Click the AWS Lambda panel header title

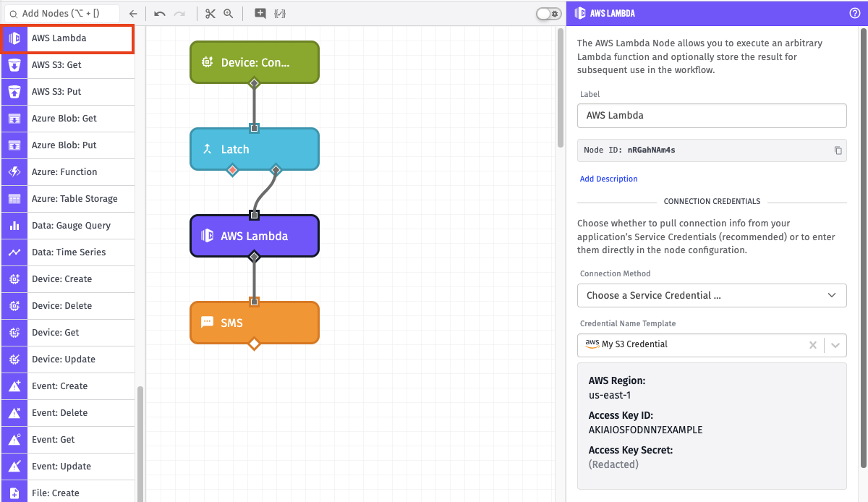[612, 13]
